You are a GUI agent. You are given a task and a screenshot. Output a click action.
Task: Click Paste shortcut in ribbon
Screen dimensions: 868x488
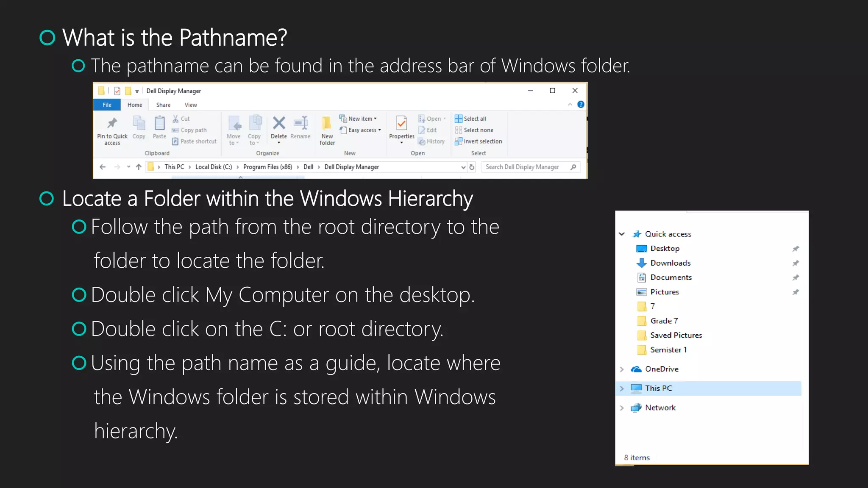coord(194,141)
